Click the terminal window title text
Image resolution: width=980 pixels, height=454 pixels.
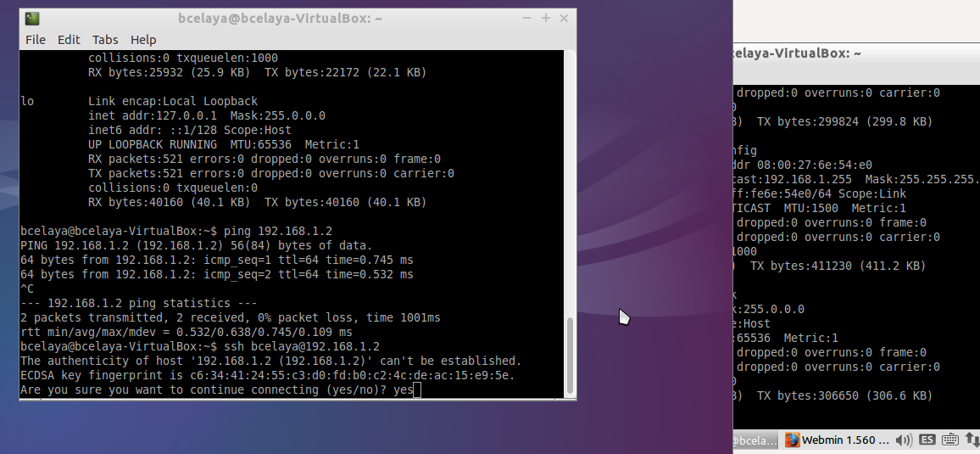(x=280, y=18)
